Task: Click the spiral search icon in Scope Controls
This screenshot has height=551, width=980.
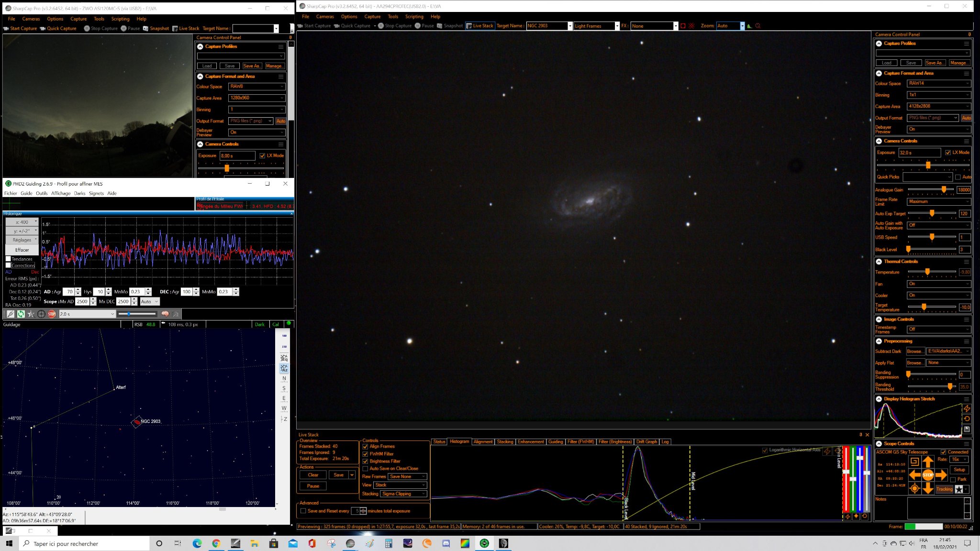Action: click(x=914, y=461)
